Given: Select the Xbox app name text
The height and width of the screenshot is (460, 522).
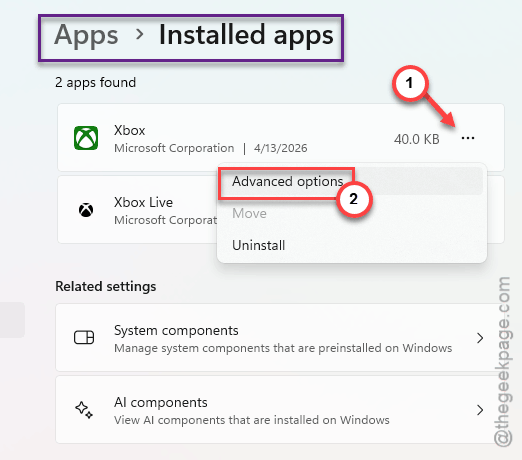Looking at the screenshot, I should 130,130.
